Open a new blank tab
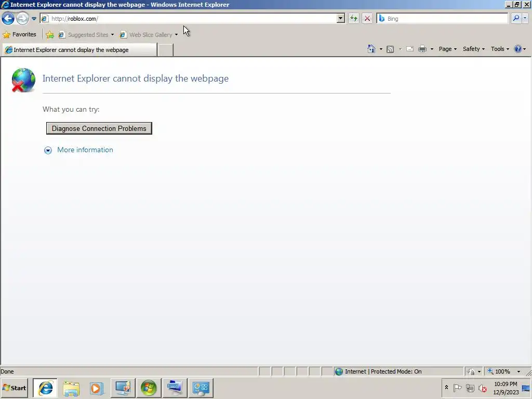Image resolution: width=532 pixels, height=399 pixels. [x=166, y=50]
